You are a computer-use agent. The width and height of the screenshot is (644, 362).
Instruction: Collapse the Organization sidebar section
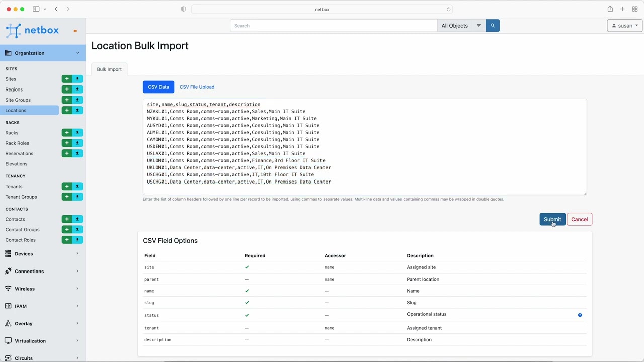click(x=42, y=53)
